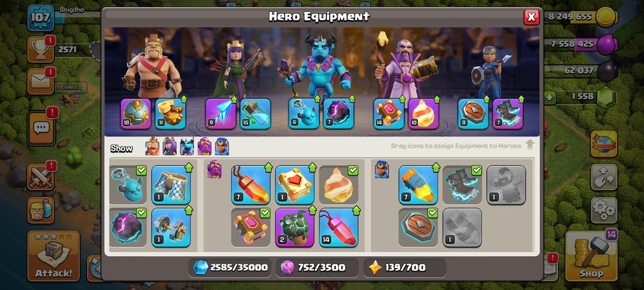Open Archer Queen's level 9 arrow equipment

click(x=221, y=114)
